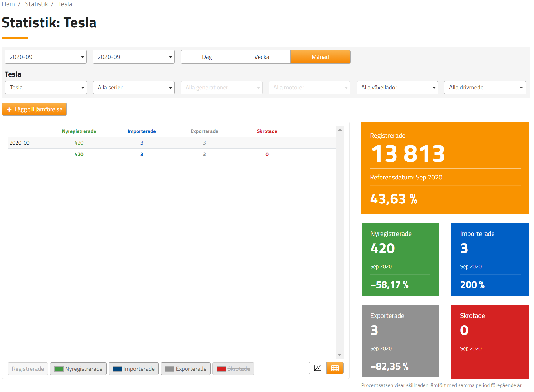The height and width of the screenshot is (392, 534).
Task: Open the Alla serier dropdown
Action: (x=133, y=88)
